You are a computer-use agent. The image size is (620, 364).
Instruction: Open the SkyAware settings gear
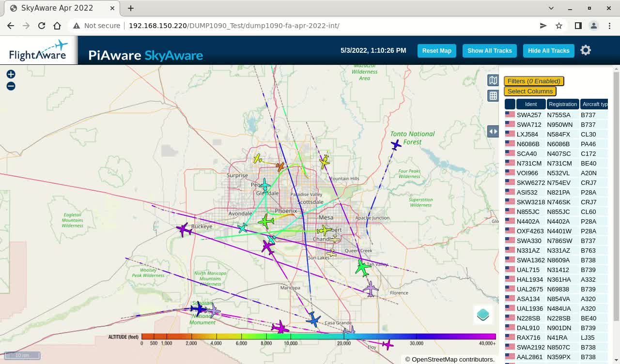point(586,50)
